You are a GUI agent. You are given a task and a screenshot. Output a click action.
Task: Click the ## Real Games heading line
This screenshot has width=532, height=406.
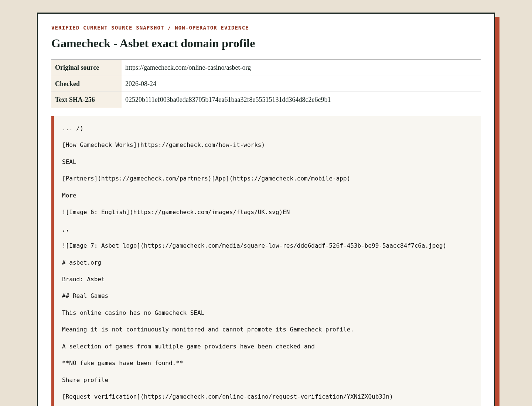tap(85, 296)
